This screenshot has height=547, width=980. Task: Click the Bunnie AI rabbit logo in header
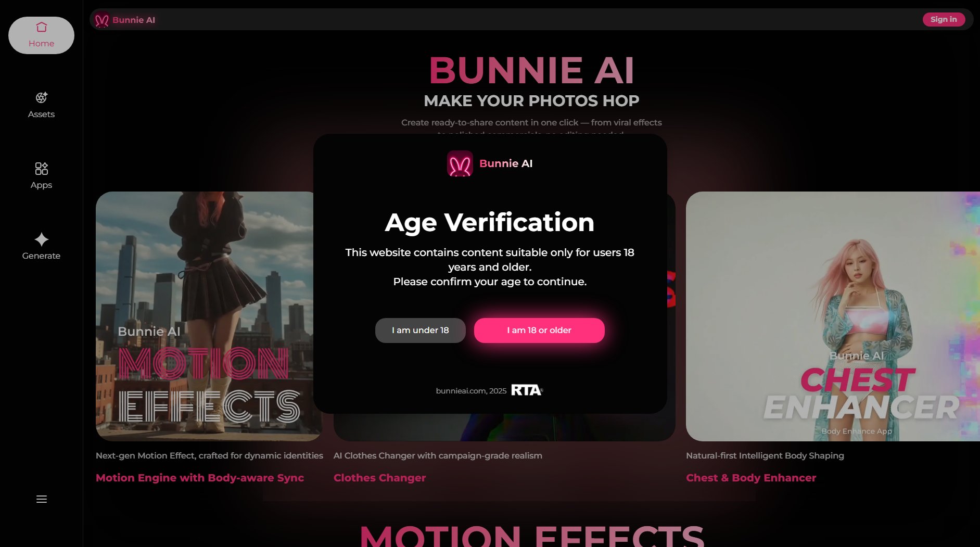click(x=102, y=20)
